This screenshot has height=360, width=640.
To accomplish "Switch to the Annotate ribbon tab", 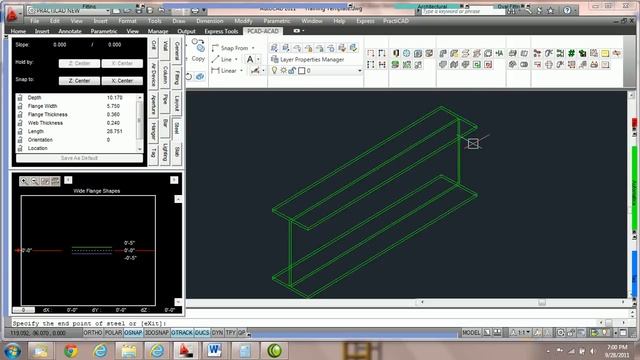I will 70,31.
